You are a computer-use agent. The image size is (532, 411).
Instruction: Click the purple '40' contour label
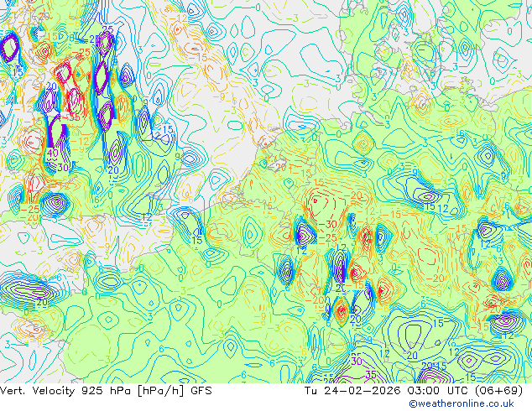coord(53,153)
